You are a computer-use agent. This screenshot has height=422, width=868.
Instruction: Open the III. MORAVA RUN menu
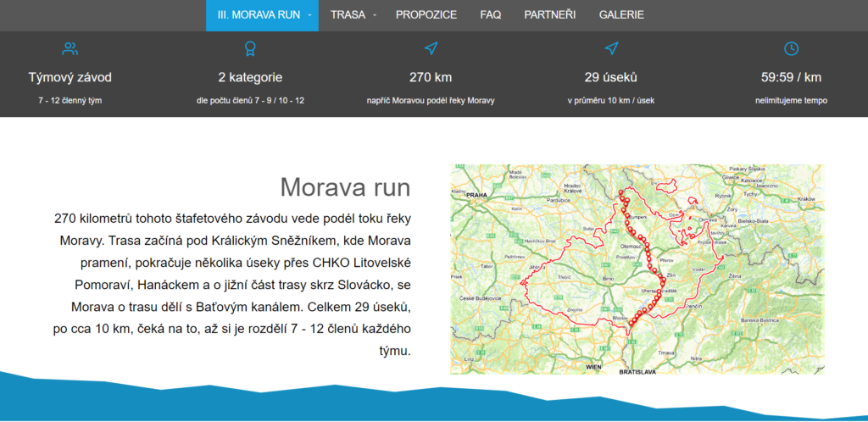point(262,15)
